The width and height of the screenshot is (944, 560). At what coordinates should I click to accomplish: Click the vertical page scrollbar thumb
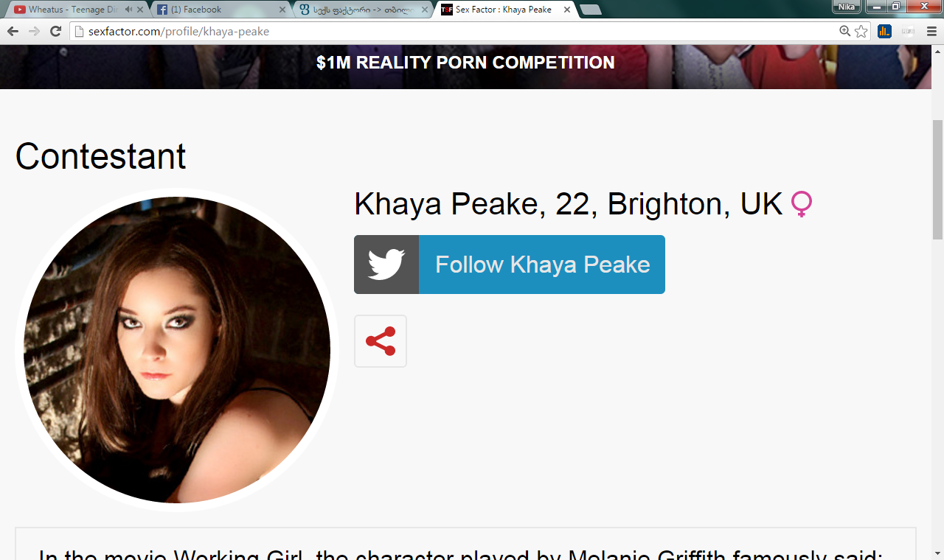tap(937, 179)
